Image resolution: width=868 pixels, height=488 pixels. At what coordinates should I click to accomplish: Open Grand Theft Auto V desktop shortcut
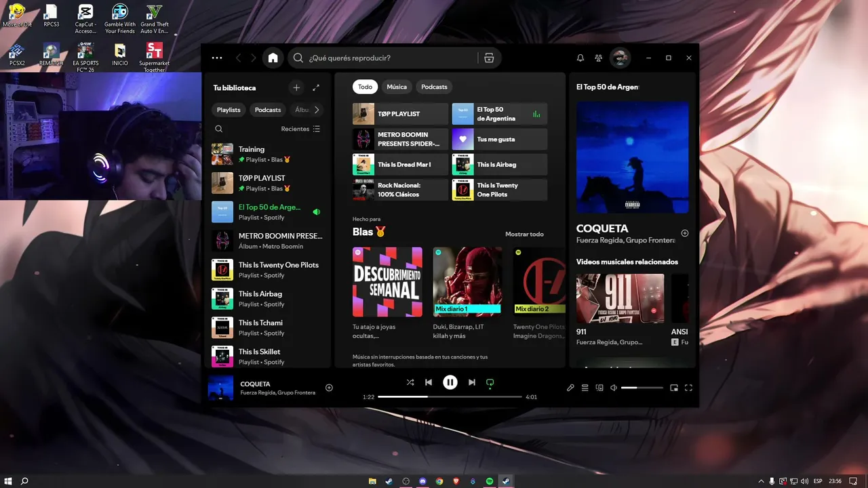click(x=155, y=19)
